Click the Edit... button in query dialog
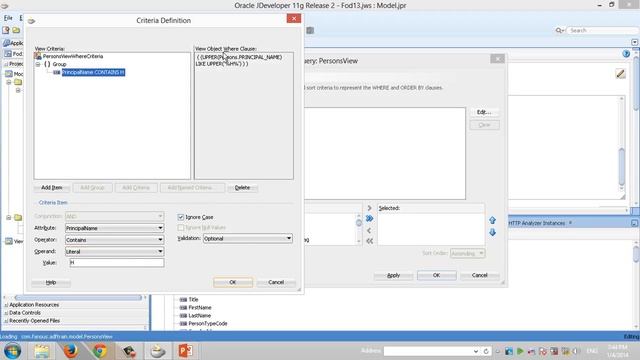Image resolution: width=640 pixels, height=360 pixels. coord(484,112)
